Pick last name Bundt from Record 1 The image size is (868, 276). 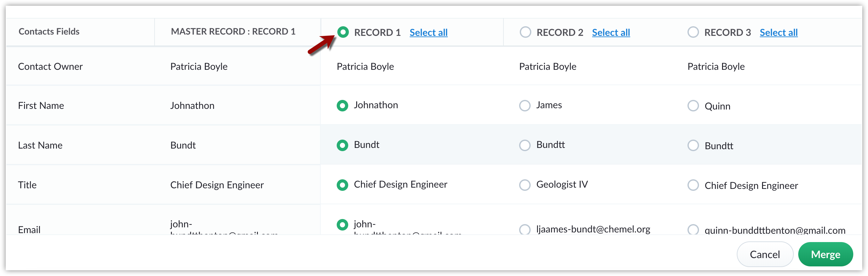(x=342, y=146)
